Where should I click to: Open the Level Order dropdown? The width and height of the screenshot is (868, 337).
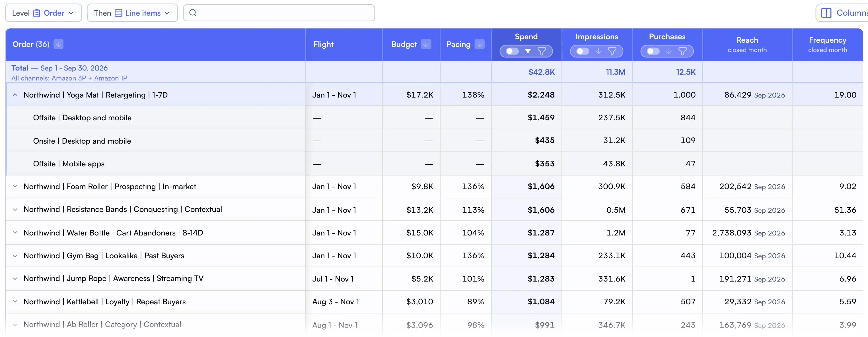point(44,13)
